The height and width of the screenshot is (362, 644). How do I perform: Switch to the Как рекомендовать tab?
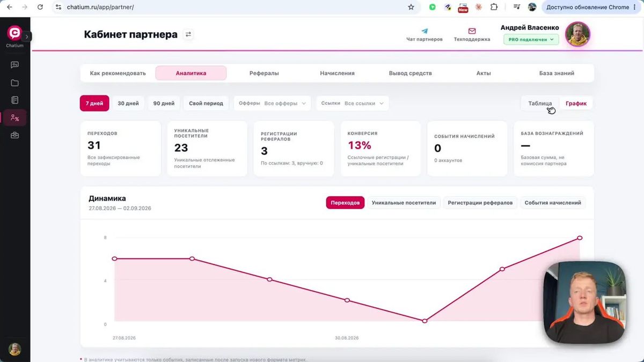(118, 73)
